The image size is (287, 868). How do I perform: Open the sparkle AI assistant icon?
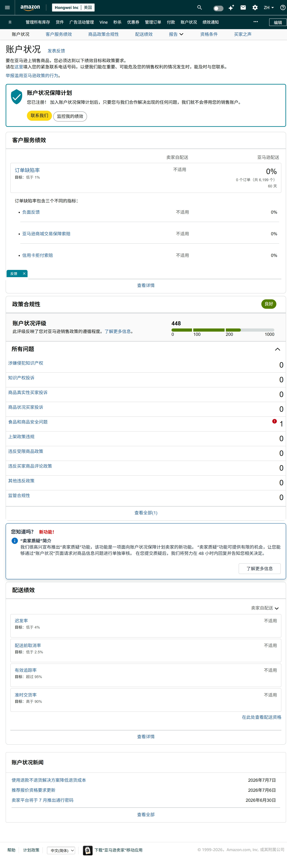coord(231,7)
